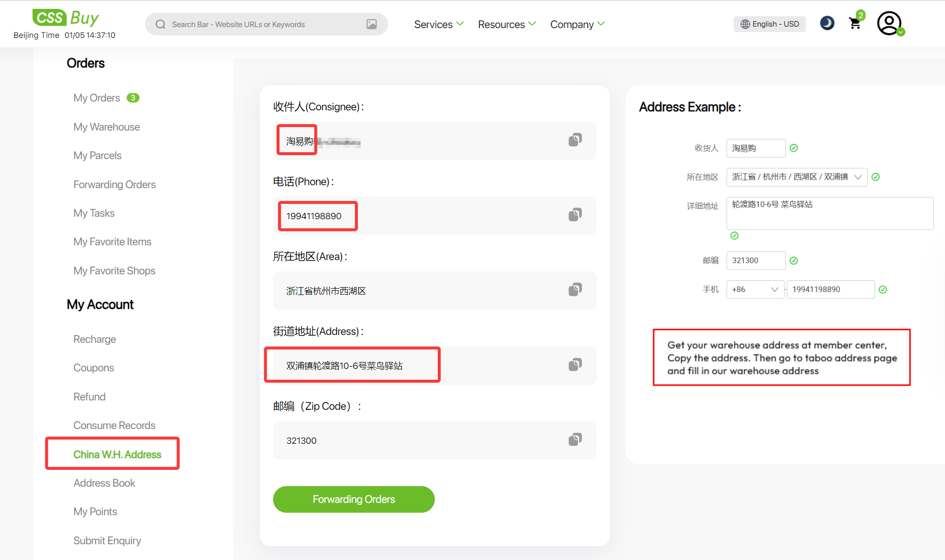Viewport: 945px width, 560px height.
Task: Open the Company dropdown menu
Action: pyautogui.click(x=577, y=24)
